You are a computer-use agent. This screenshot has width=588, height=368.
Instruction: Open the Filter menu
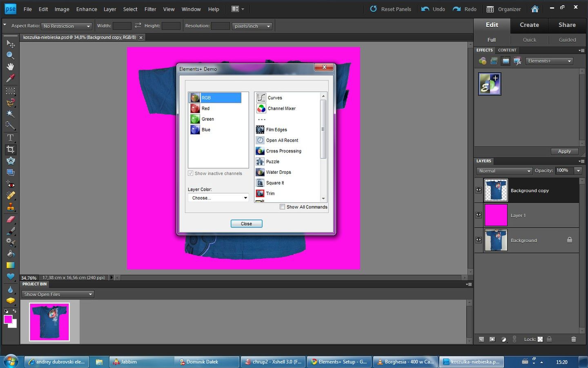pos(150,9)
